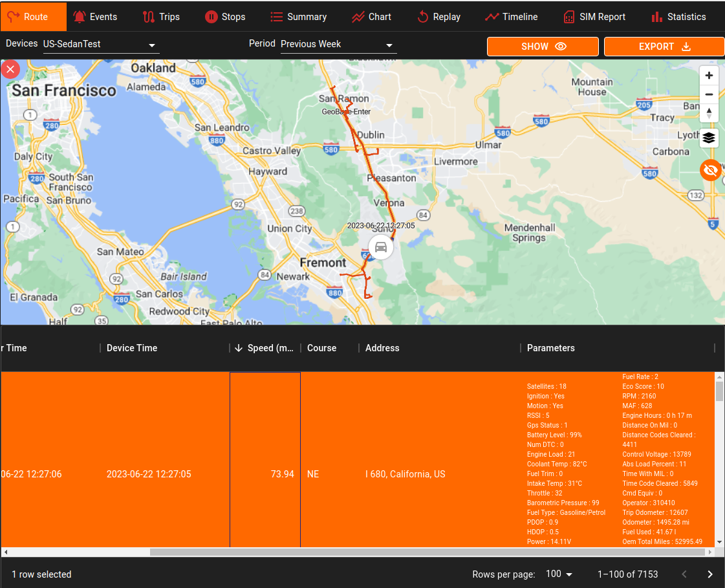Click the Route arrow icon
The width and height of the screenshot is (725, 588).
pos(13,17)
